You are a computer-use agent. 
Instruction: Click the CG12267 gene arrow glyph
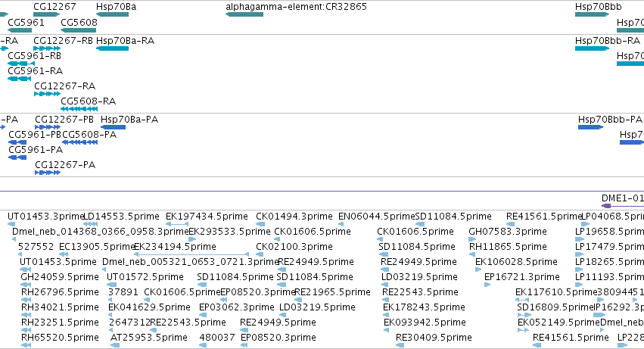46,14
